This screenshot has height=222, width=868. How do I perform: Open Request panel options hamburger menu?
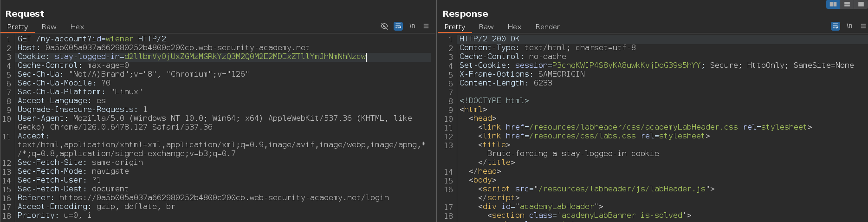426,26
